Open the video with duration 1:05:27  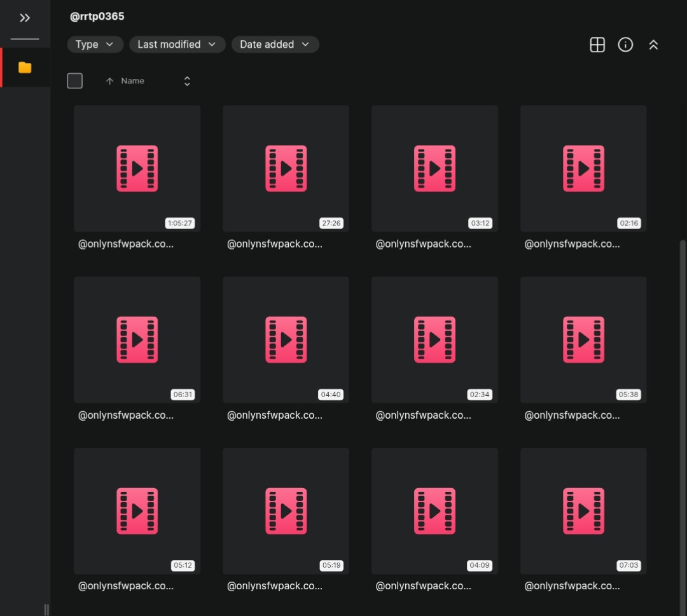pyautogui.click(x=137, y=169)
